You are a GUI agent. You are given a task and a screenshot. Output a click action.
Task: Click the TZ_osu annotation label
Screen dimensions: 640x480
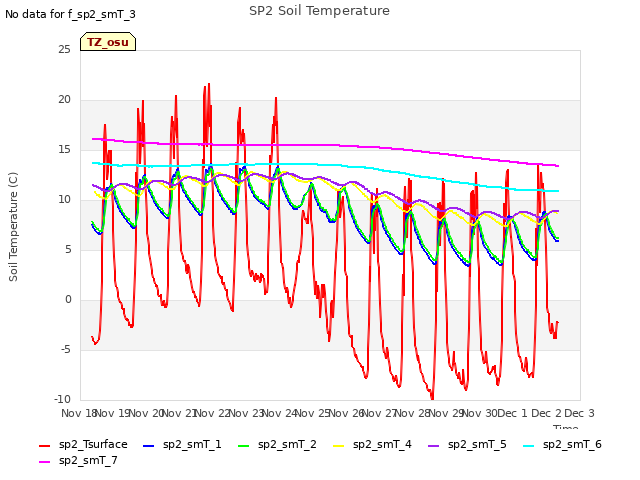108,42
